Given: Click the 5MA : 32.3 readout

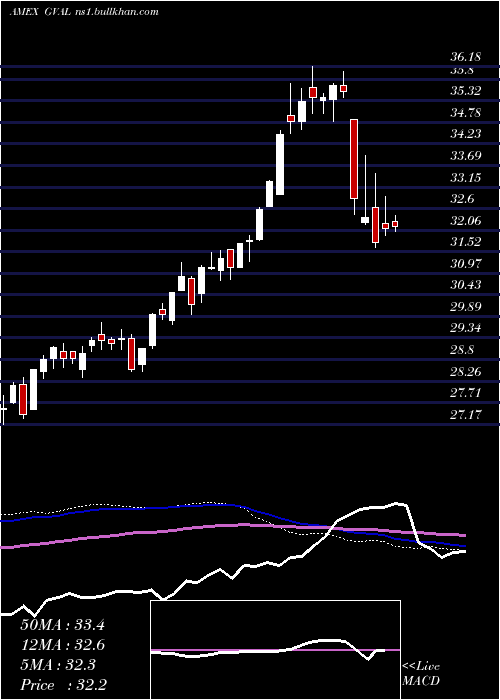Looking at the screenshot, I should 58,665.
